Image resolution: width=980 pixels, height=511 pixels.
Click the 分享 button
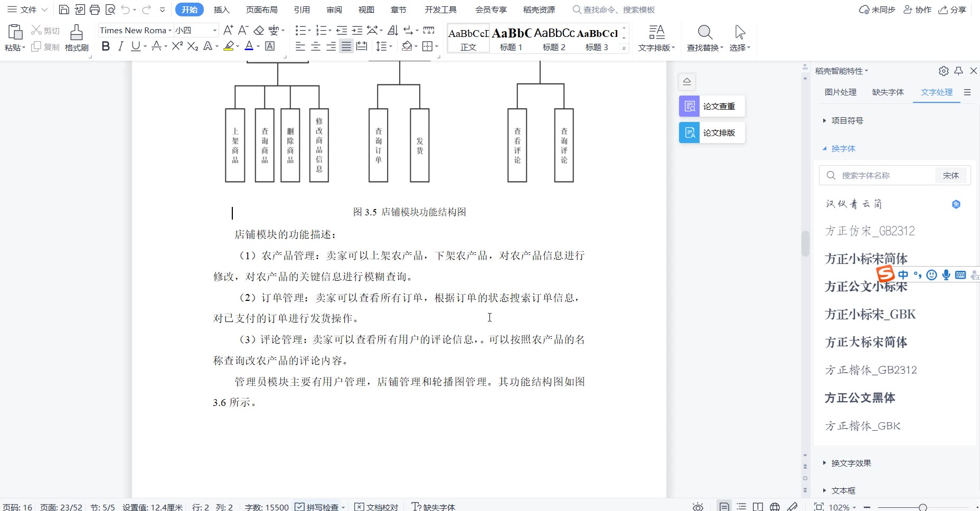(x=953, y=10)
